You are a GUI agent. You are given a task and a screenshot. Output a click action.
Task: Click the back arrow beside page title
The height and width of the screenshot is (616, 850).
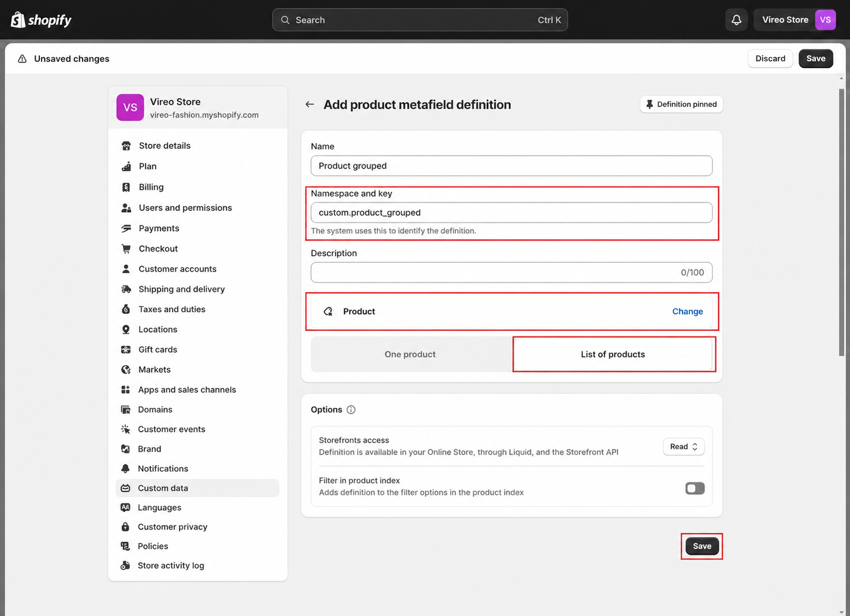pos(310,104)
